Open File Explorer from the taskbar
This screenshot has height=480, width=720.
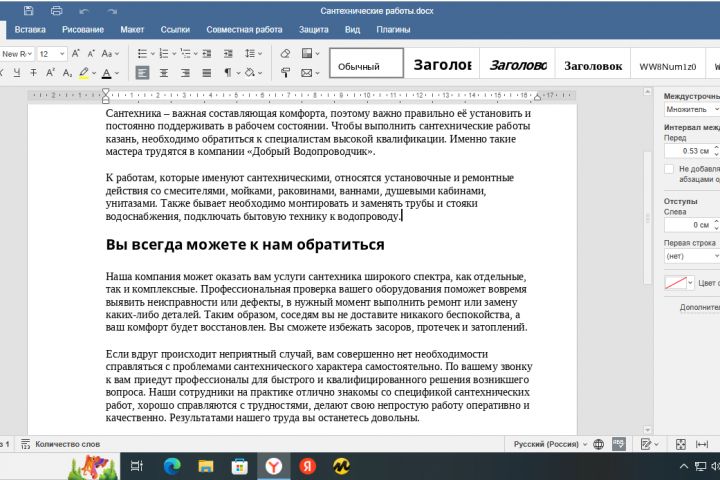point(206,466)
